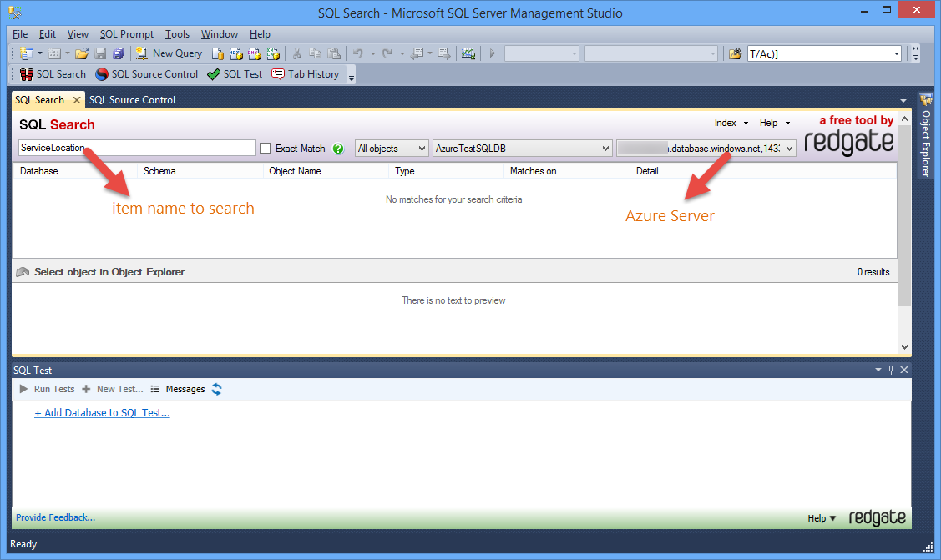Open the SQL Search Help dropdown
This screenshot has width=941, height=560.
click(x=775, y=123)
